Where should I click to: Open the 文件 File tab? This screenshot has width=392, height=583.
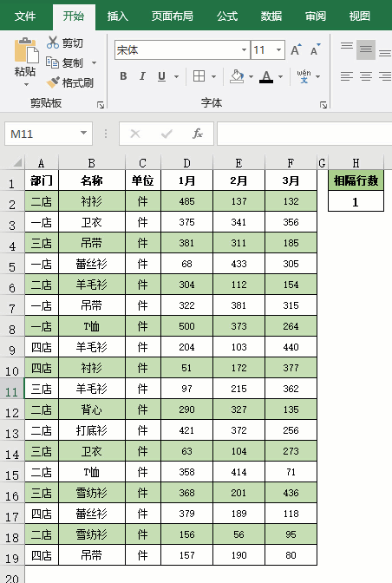(x=25, y=16)
